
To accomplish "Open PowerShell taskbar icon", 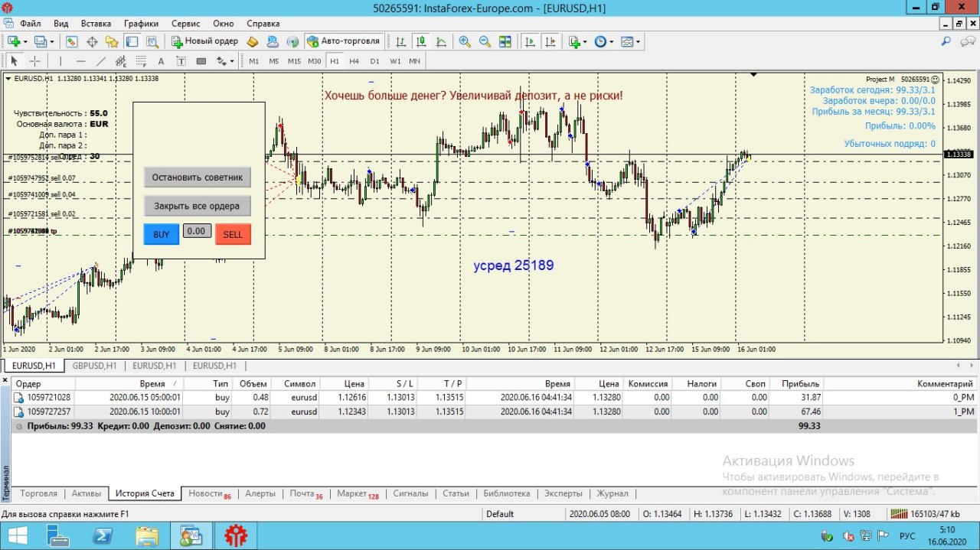I will tap(103, 535).
